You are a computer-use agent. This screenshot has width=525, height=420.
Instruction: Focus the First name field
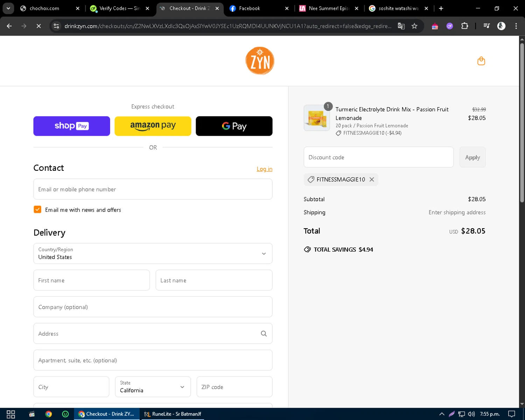point(92,280)
